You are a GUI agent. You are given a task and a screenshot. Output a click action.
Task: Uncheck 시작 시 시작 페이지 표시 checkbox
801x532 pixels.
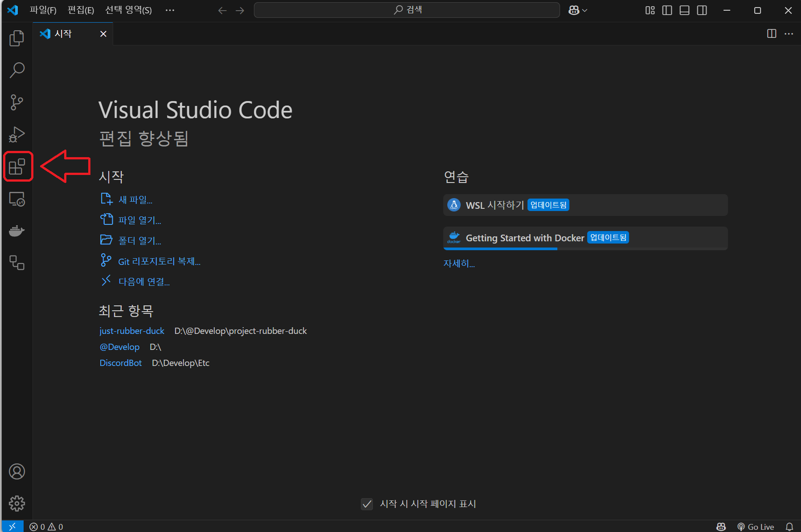(367, 504)
